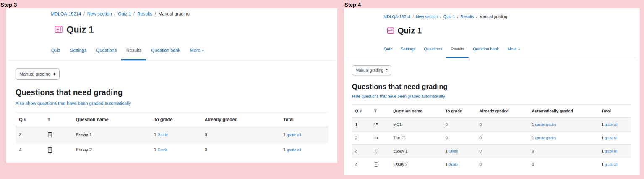
Task: Expand the More menu in Step 3 tabs
Action: [x=197, y=50]
